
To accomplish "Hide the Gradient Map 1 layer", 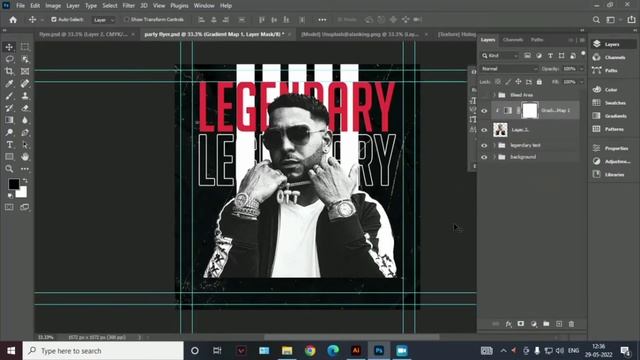I will point(484,111).
